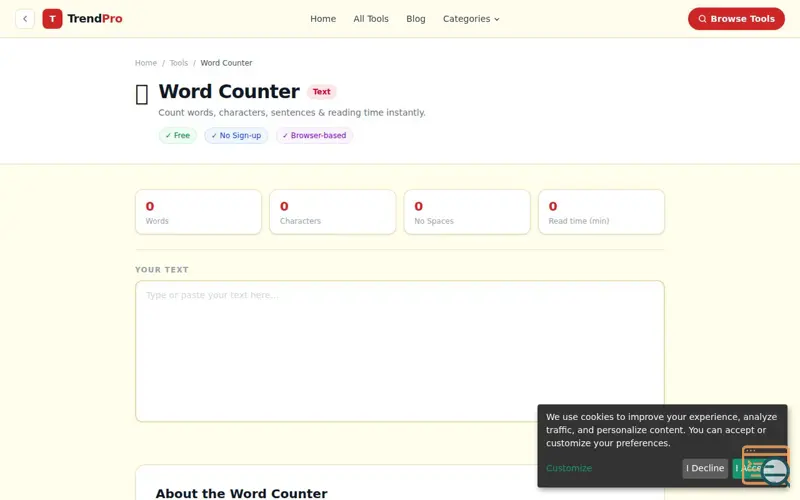Screen dimensions: 800x500
Task: Click the Word Counter breadcrumb text
Action: click(x=226, y=63)
